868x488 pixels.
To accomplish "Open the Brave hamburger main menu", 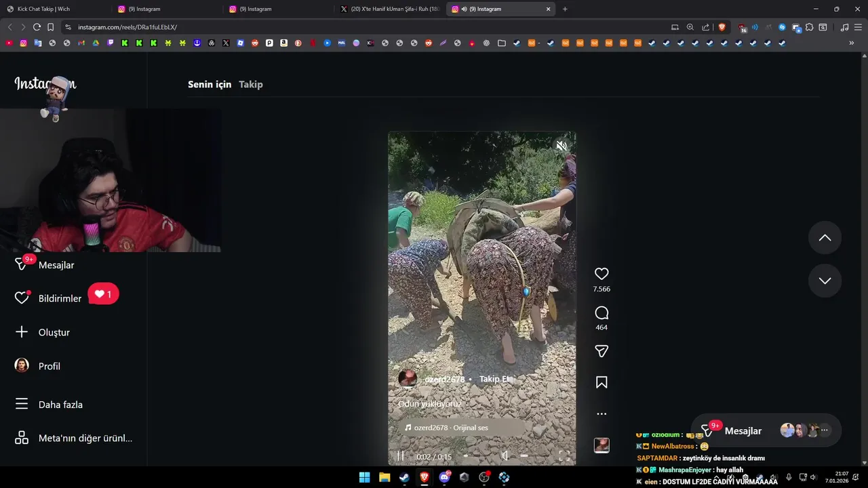I will pos(858,27).
